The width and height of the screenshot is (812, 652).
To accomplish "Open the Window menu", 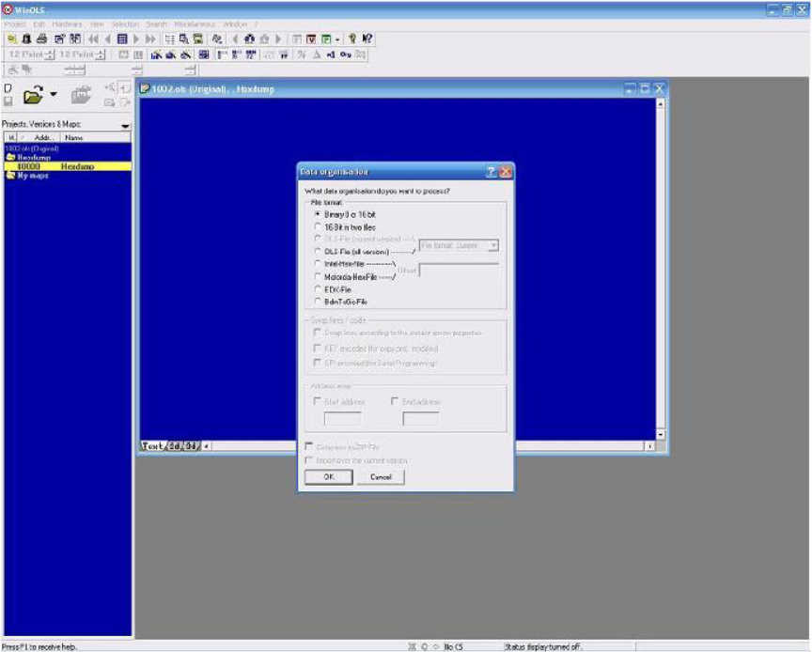I will tap(235, 24).
